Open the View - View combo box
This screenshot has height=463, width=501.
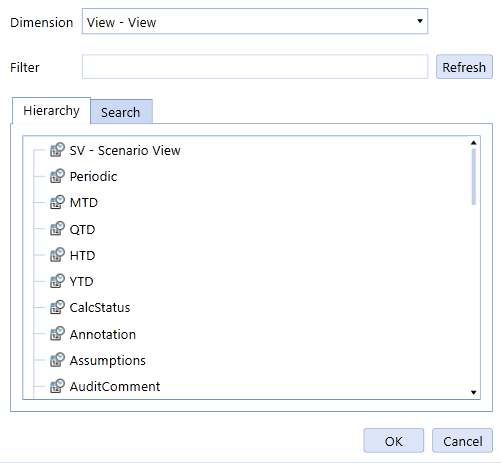tap(255, 21)
